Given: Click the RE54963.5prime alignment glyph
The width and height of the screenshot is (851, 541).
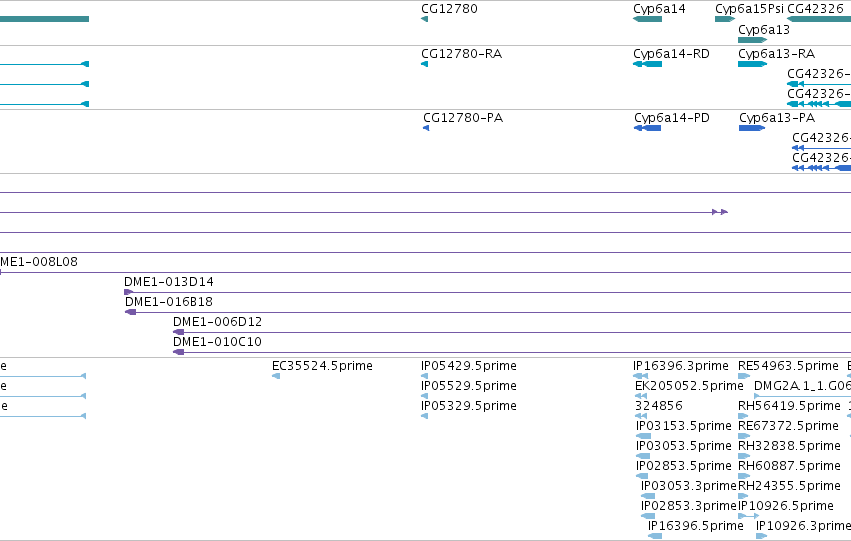Looking at the screenshot, I should [744, 376].
